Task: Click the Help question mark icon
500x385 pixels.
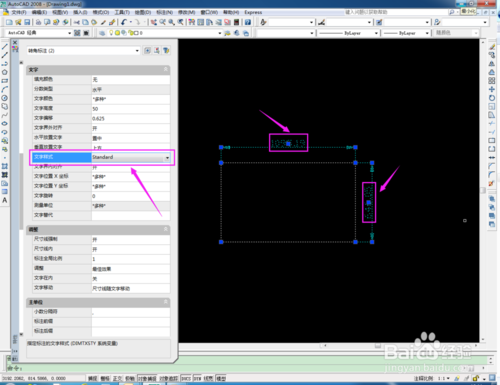Action: 248,22
